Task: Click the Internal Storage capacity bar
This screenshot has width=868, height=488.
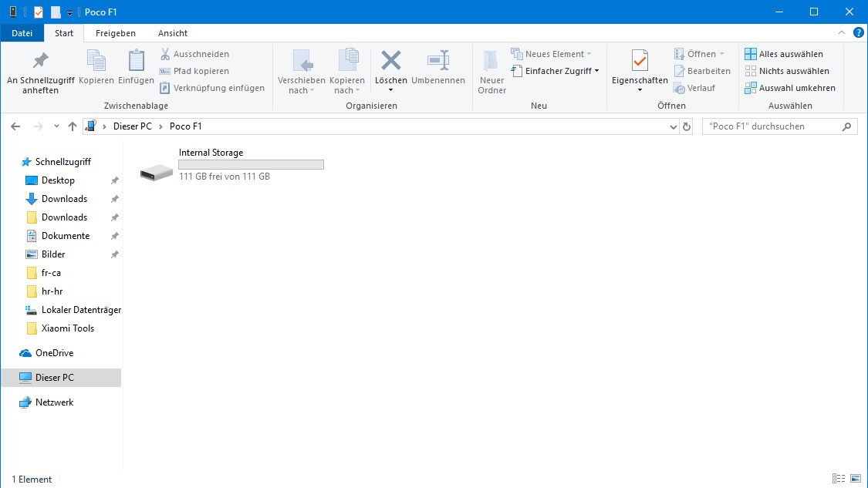Action: (x=252, y=165)
